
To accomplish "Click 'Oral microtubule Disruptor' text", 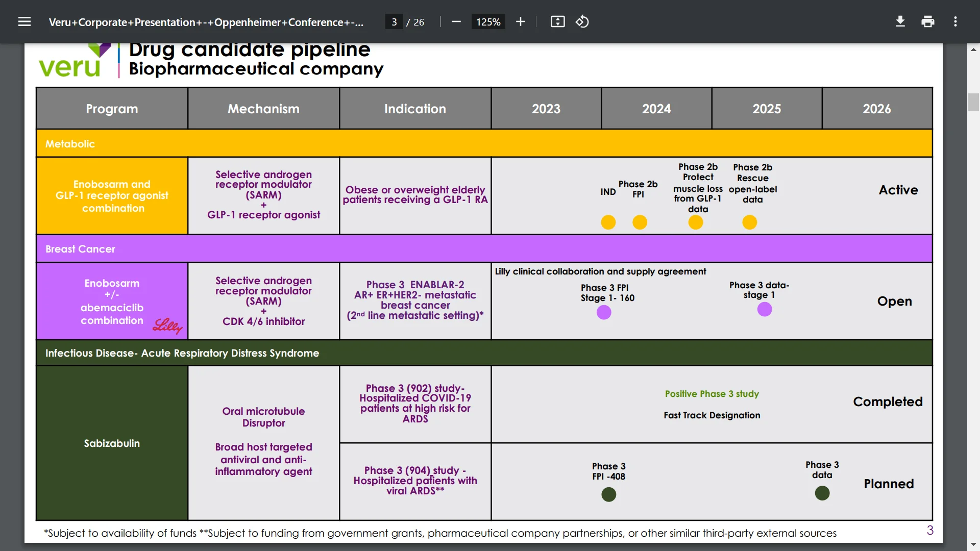I will [263, 417].
